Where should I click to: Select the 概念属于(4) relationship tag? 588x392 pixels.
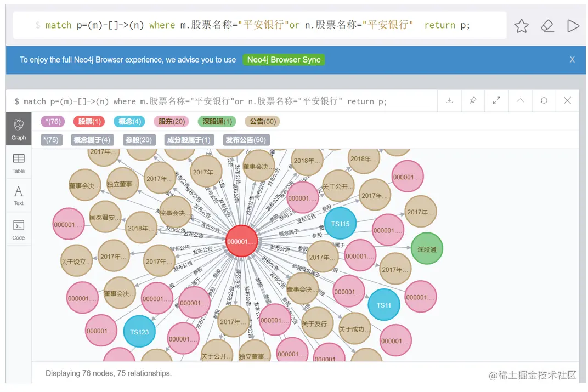92,140
